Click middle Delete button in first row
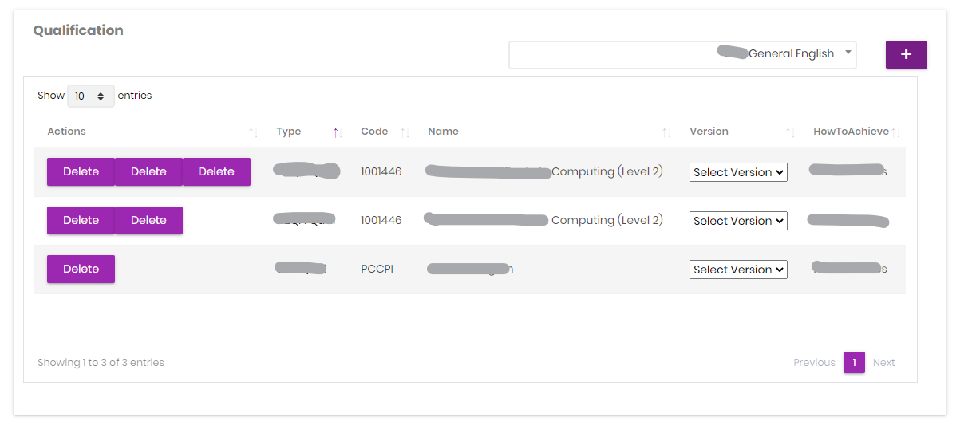The height and width of the screenshot is (425, 980). (148, 172)
